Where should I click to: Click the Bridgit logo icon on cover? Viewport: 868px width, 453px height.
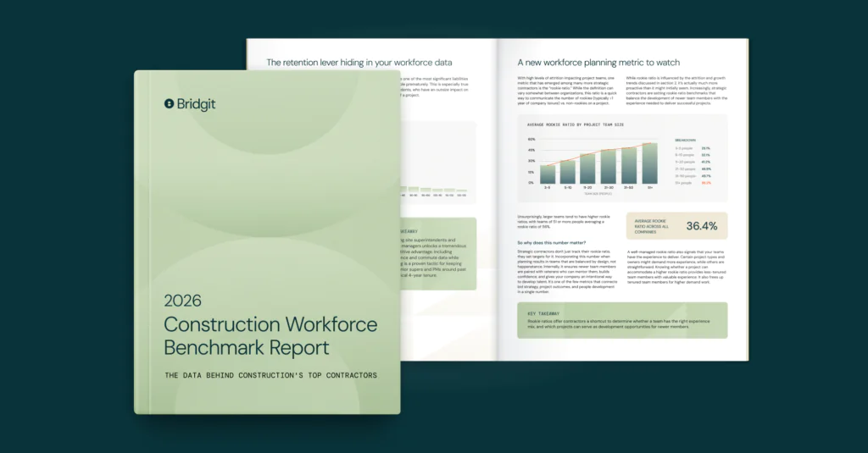[x=170, y=103]
